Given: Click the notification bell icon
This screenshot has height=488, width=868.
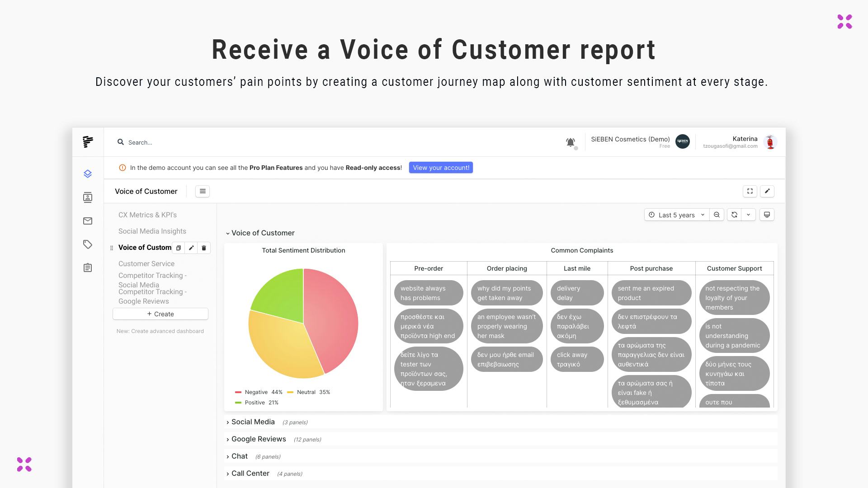Looking at the screenshot, I should [570, 142].
